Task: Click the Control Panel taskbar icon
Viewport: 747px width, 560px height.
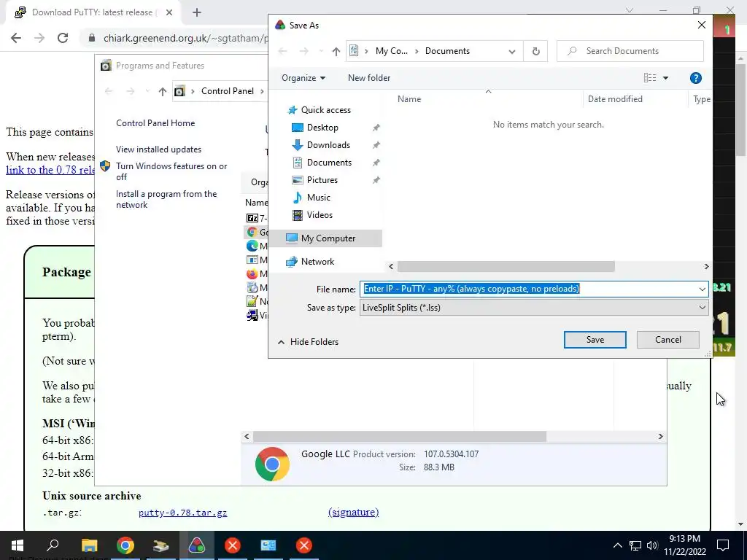Action: coord(268,545)
